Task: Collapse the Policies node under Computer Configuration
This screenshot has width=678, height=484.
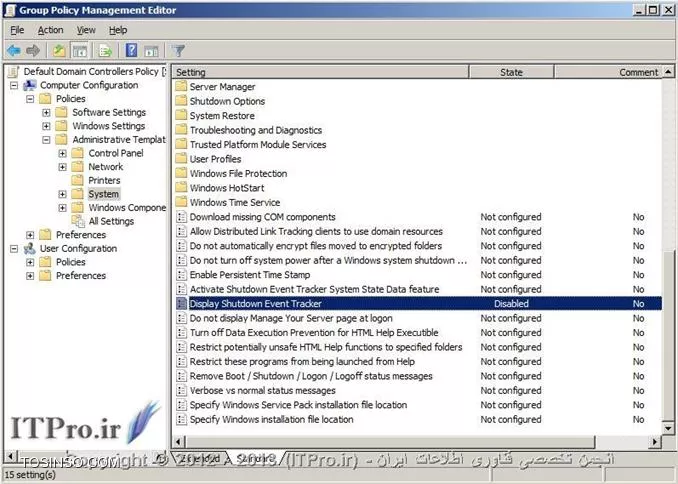Action: 30,99
